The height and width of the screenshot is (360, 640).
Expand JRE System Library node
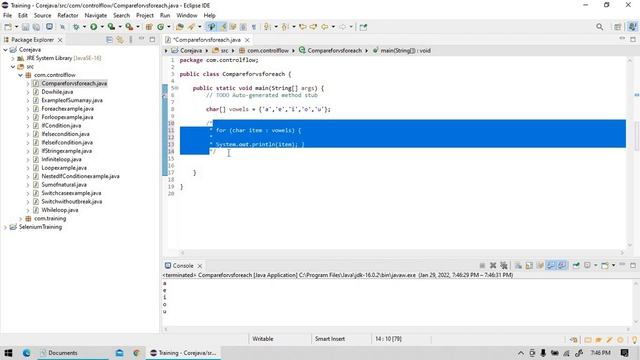pyautogui.click(x=13, y=58)
